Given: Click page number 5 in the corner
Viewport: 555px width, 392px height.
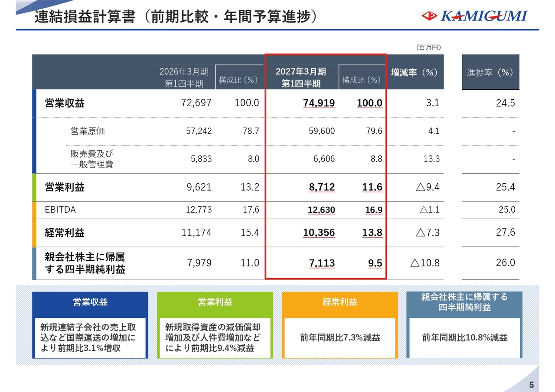Looking at the screenshot, I should point(532,385).
